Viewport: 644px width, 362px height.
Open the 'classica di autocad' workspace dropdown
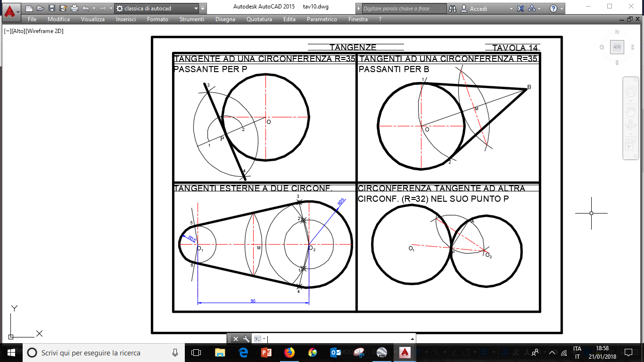point(157,8)
